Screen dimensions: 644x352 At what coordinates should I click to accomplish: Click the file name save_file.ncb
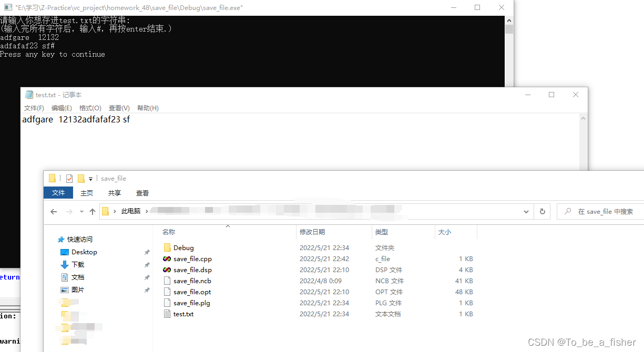pos(192,281)
